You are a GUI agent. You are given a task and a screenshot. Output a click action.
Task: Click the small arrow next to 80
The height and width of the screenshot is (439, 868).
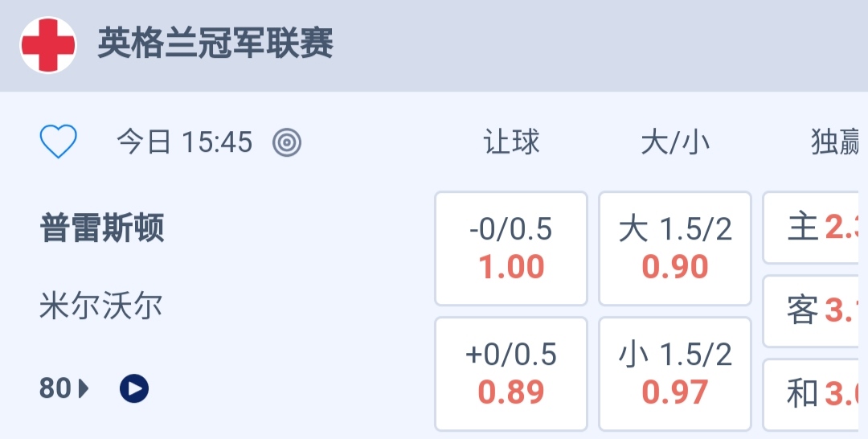[x=84, y=389]
